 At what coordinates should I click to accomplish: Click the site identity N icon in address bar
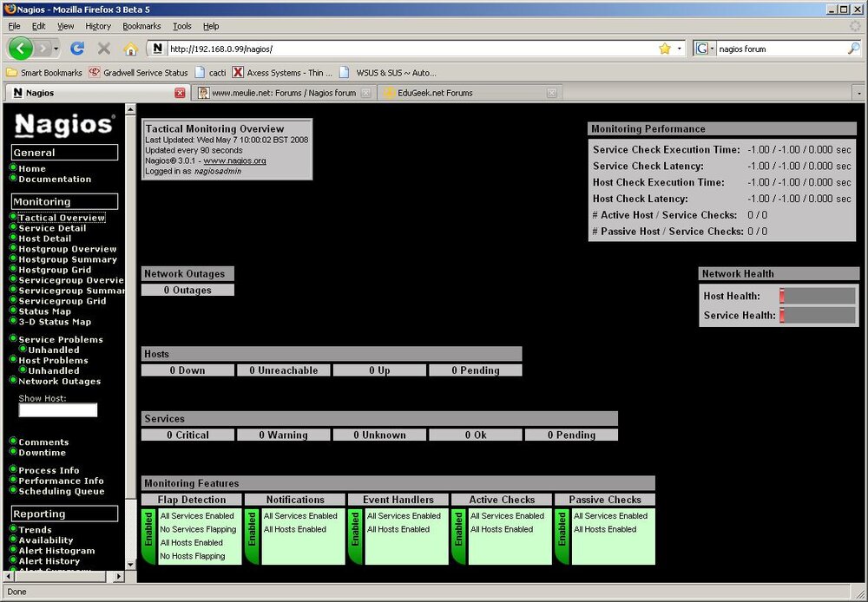click(x=158, y=49)
